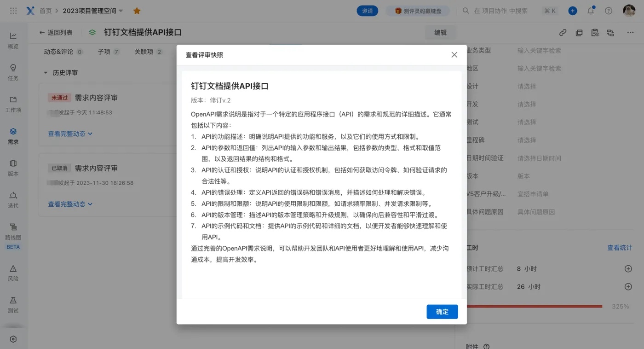Open 版本 in the sidebar
Image resolution: width=644 pixels, height=349 pixels.
pyautogui.click(x=13, y=168)
